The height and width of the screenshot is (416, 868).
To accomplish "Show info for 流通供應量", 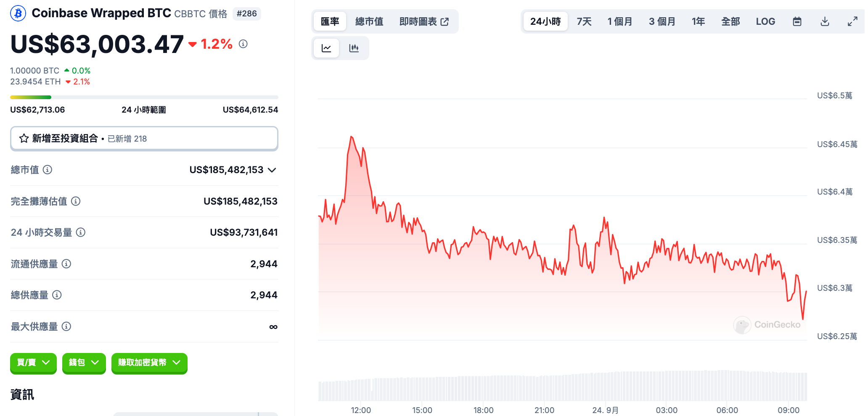I will pyautogui.click(x=66, y=264).
